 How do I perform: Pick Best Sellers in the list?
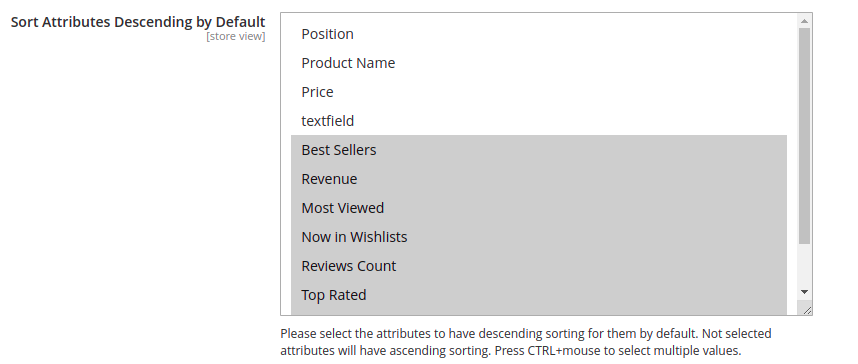[538, 150]
